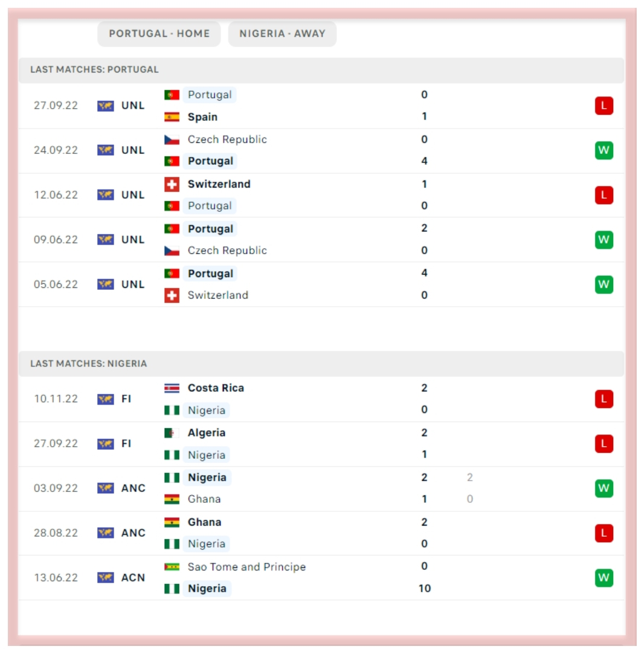Click the world map icon beside 27.09.22 UNL

click(x=106, y=106)
